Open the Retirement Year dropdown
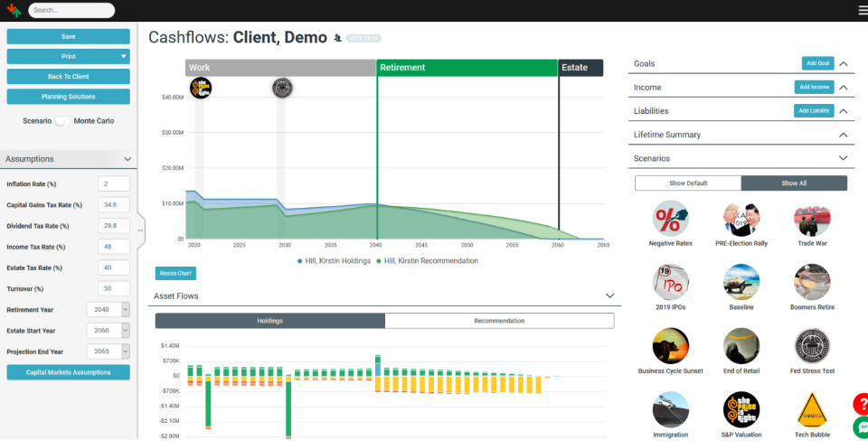868x441 pixels. (x=126, y=309)
